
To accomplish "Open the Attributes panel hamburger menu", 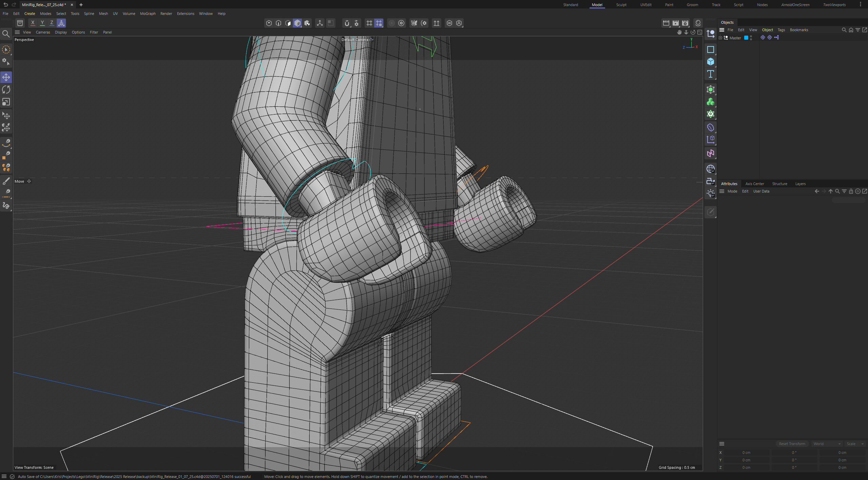I will (x=722, y=191).
